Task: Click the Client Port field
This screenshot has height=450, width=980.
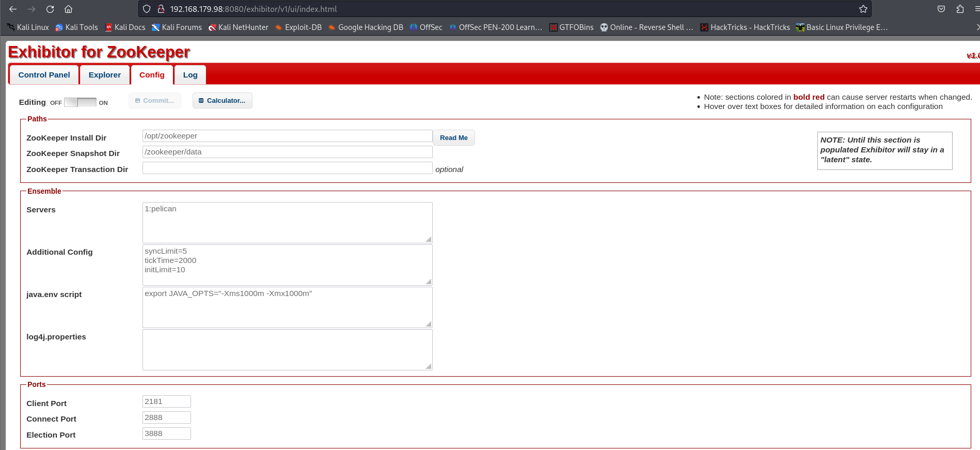Action: click(166, 401)
